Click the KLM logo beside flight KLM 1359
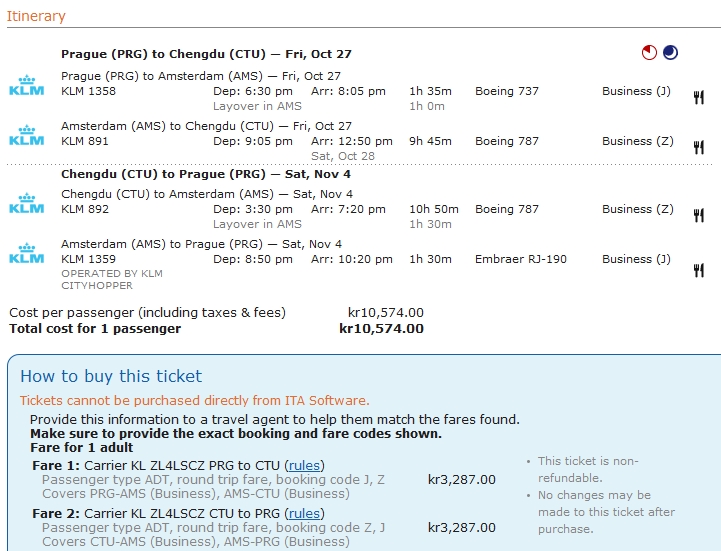This screenshot has height=551, width=721. pos(27,253)
